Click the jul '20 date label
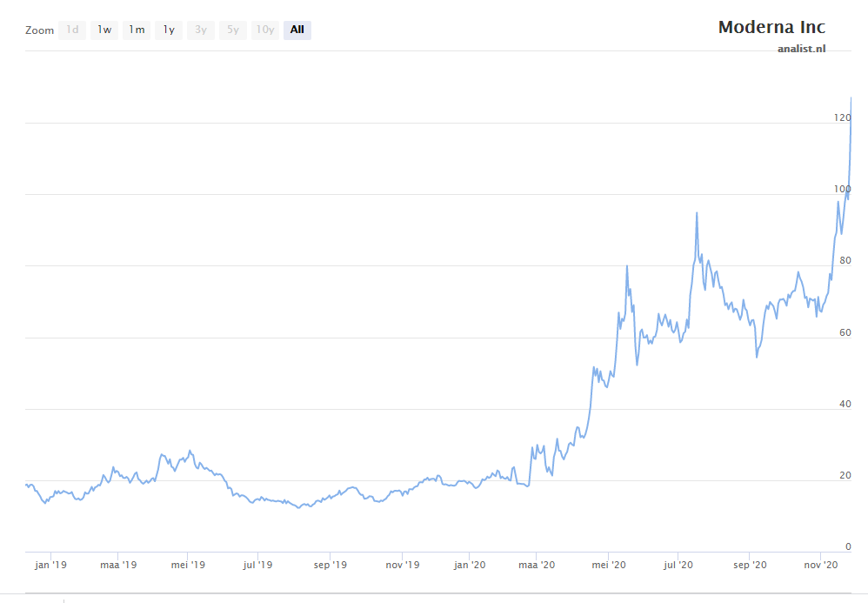 pyautogui.click(x=678, y=565)
